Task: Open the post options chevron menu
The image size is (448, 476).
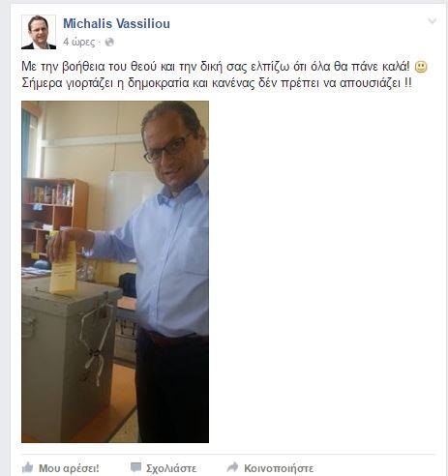Action: point(433,21)
